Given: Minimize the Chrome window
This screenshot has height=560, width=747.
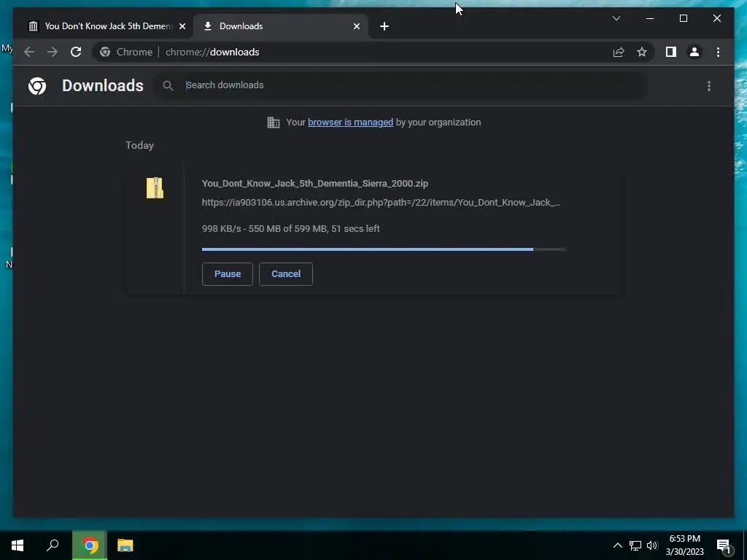Looking at the screenshot, I should pos(650,18).
